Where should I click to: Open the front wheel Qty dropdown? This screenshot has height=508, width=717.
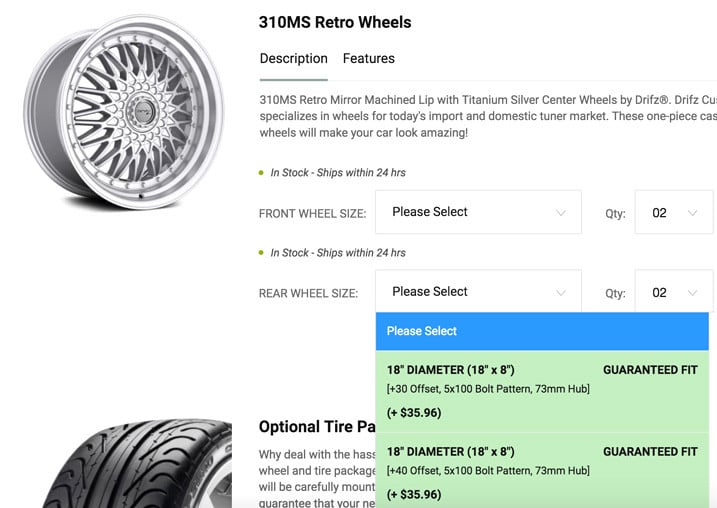pyautogui.click(x=674, y=212)
